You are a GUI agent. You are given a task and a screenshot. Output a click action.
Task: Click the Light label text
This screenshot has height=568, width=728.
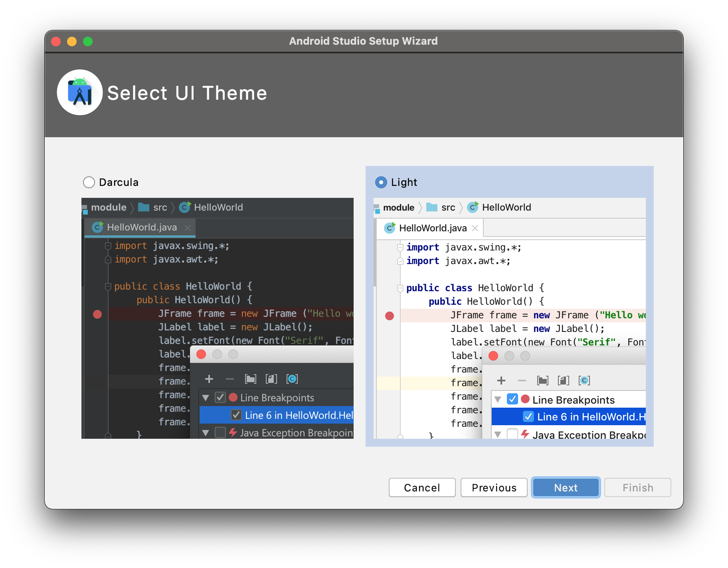tap(404, 182)
